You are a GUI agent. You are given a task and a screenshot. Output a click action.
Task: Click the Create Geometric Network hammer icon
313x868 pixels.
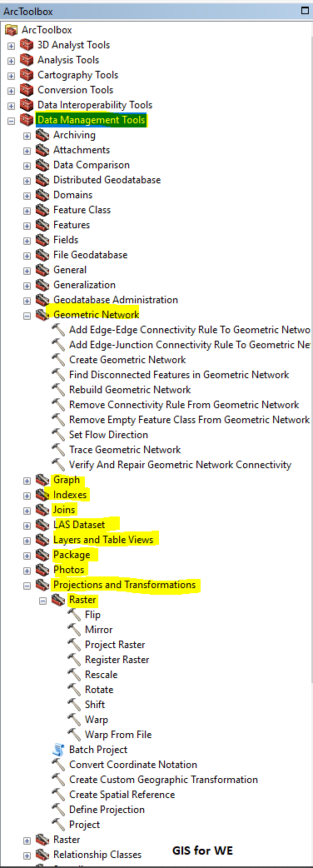58,360
